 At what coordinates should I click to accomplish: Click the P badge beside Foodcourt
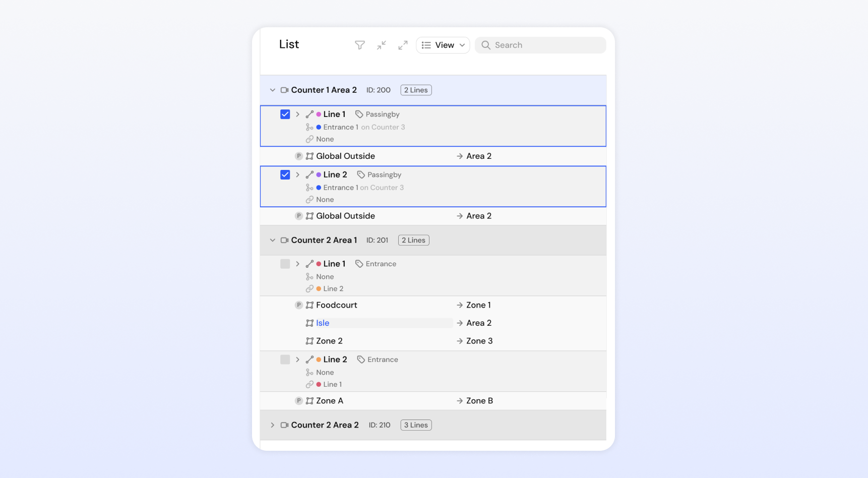(x=299, y=305)
